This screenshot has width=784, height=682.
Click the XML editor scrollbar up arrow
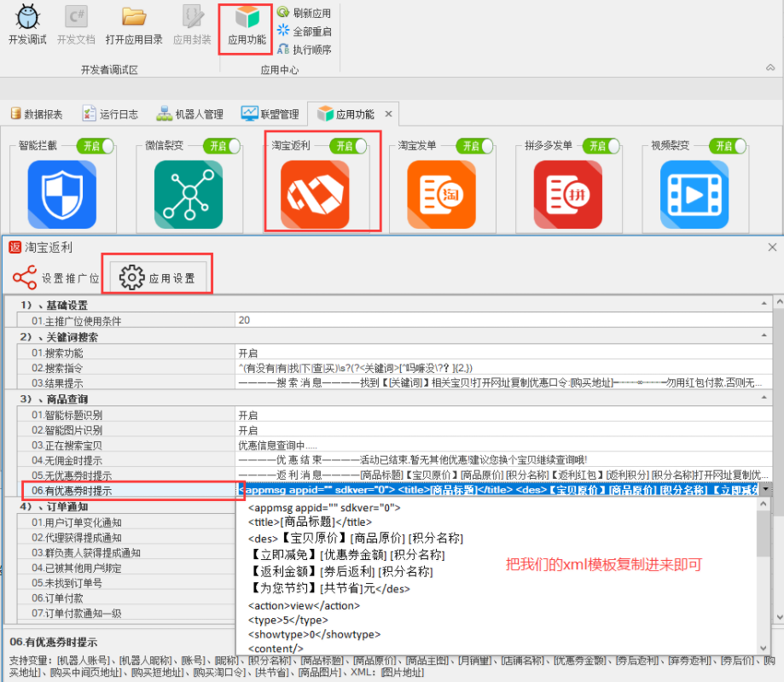[763, 504]
